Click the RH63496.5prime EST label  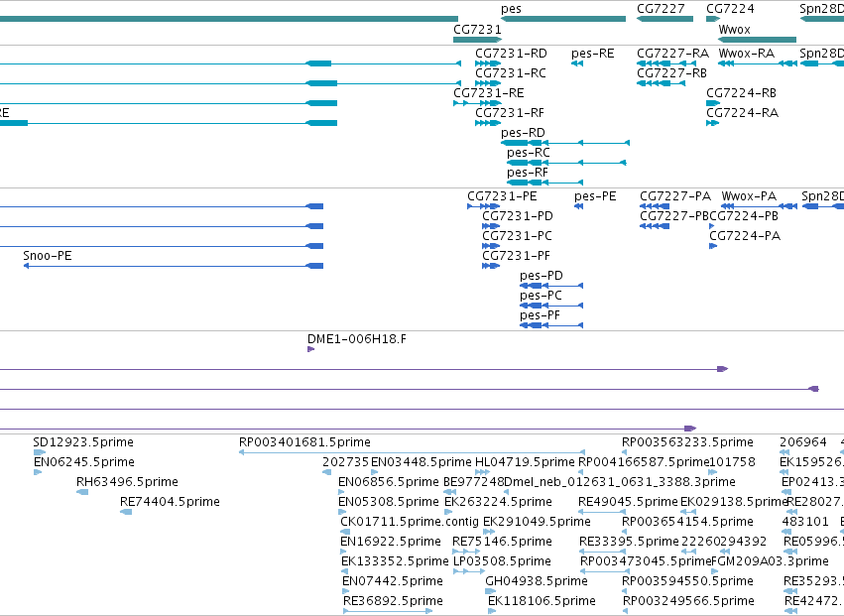tap(127, 483)
